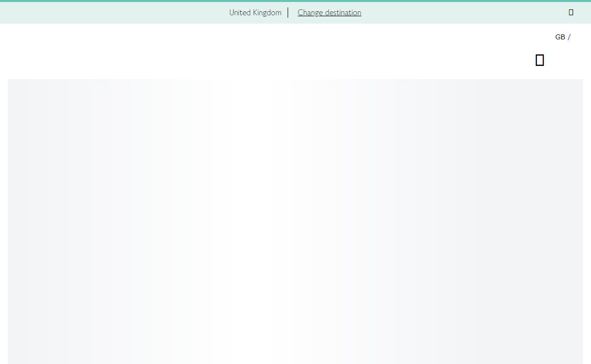The width and height of the screenshot is (591, 364).
Task: Click the Change destination link
Action: (329, 13)
